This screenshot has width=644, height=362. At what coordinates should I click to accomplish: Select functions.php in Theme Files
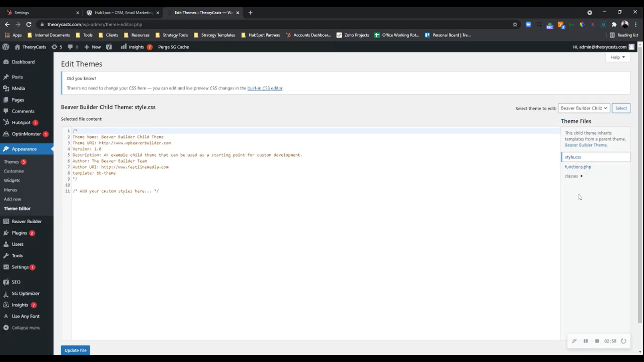pyautogui.click(x=578, y=167)
